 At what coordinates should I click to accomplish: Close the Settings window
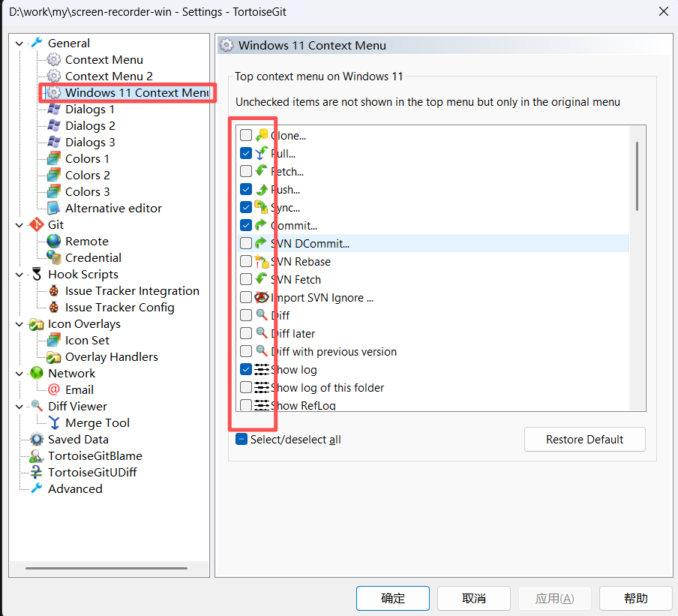click(664, 11)
